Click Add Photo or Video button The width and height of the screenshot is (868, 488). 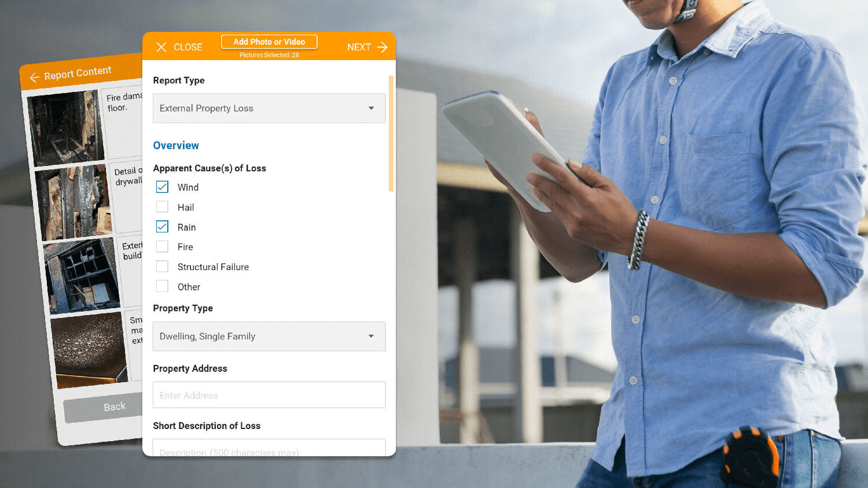click(x=269, y=42)
